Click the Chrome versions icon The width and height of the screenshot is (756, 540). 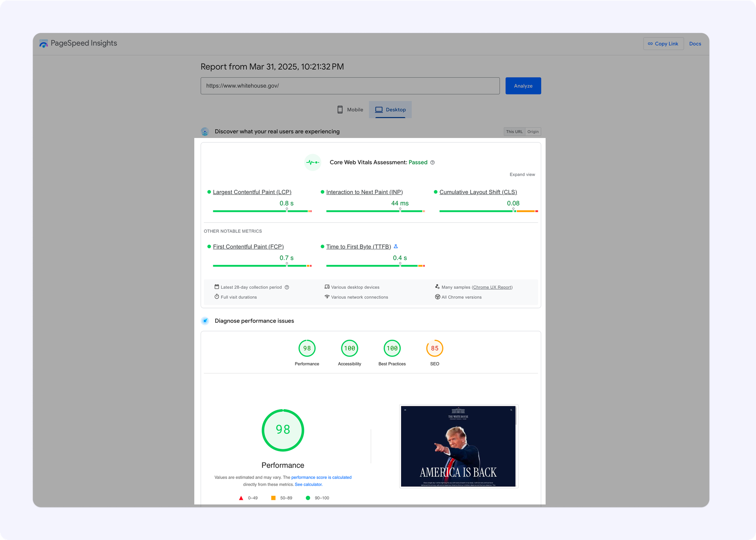click(x=437, y=297)
